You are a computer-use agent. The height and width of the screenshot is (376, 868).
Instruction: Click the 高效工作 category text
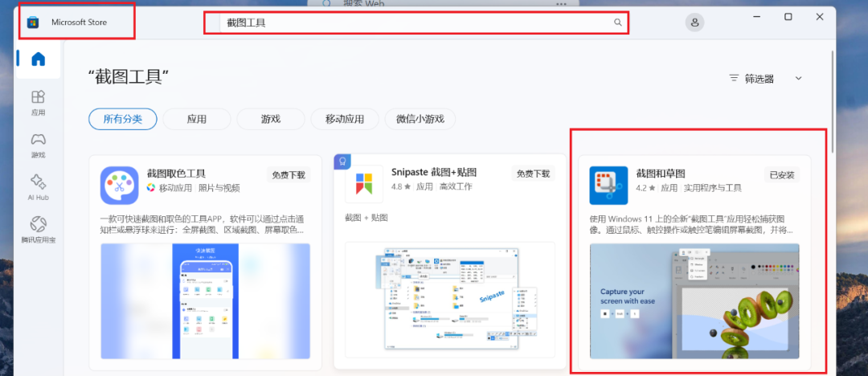pos(456,186)
